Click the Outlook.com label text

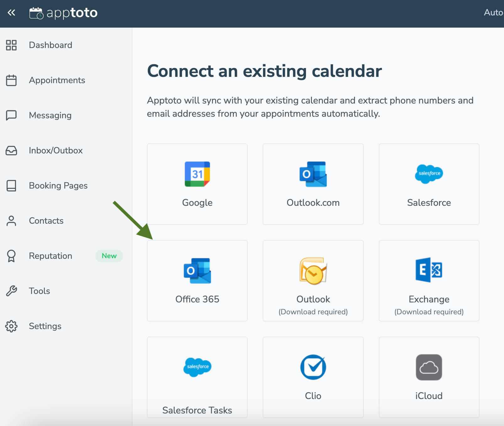pos(313,203)
